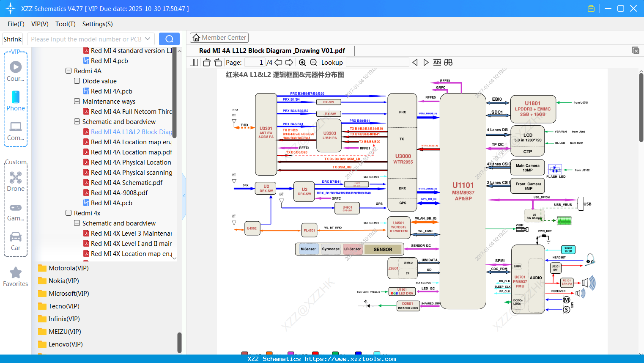
Task: Open the VIP(V) menu
Action: pyautogui.click(x=40, y=24)
